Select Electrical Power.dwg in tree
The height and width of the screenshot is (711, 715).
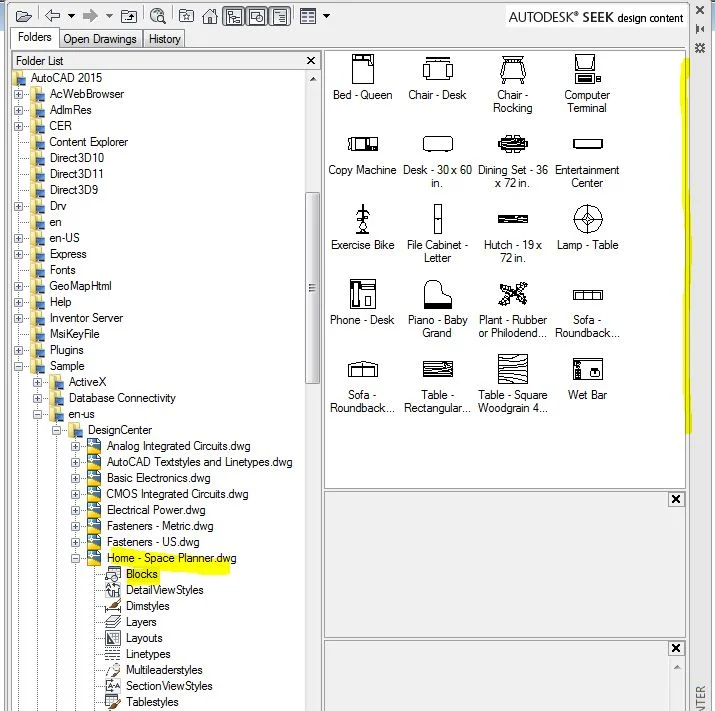[156, 510]
